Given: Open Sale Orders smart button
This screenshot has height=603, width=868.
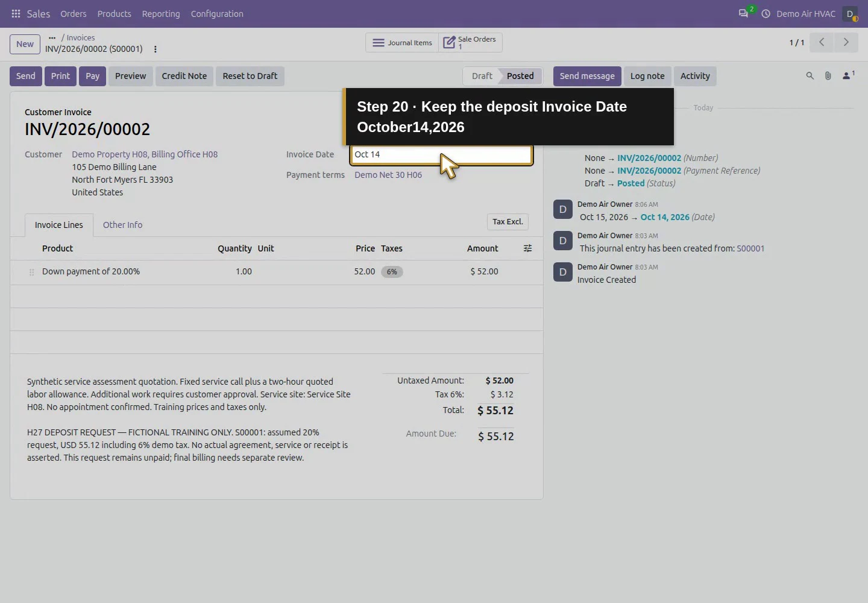Looking at the screenshot, I should [470, 43].
